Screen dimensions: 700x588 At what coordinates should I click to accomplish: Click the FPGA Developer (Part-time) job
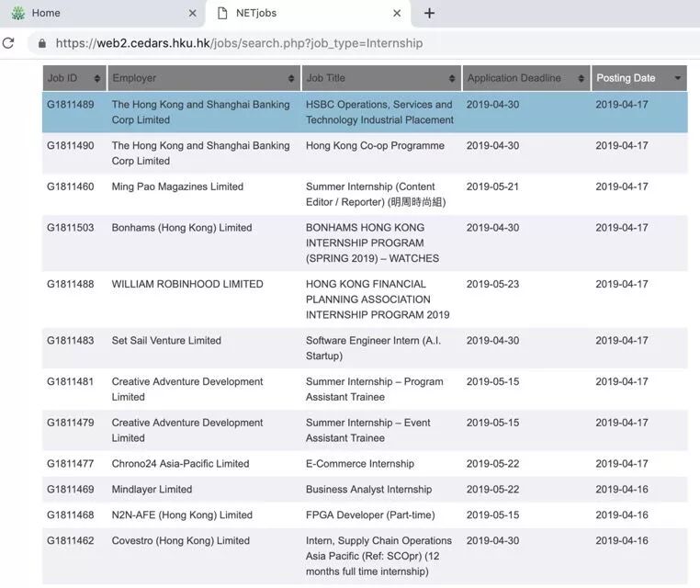click(370, 515)
